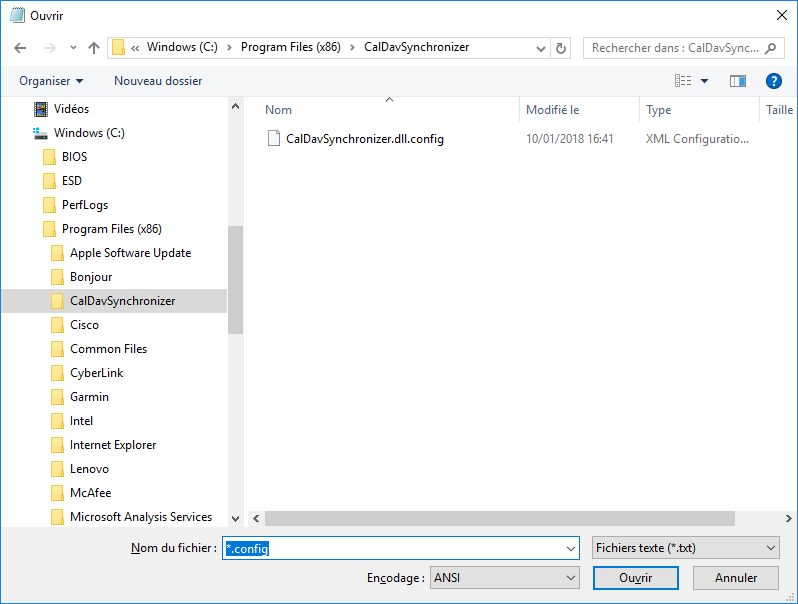The width and height of the screenshot is (798, 604).
Task: Click the forward navigation arrow
Action: (x=50, y=48)
